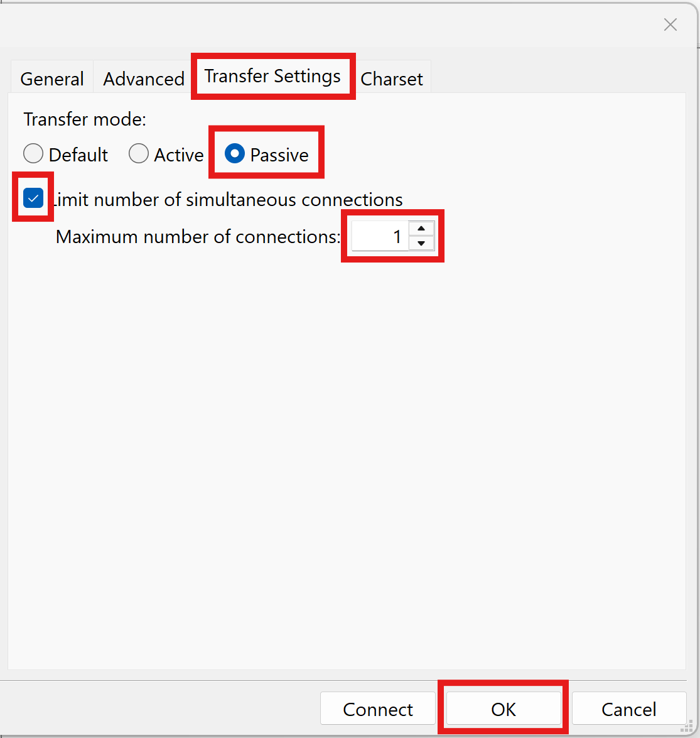Uncheck the limit simultaneous connections checkbox

(x=33, y=198)
